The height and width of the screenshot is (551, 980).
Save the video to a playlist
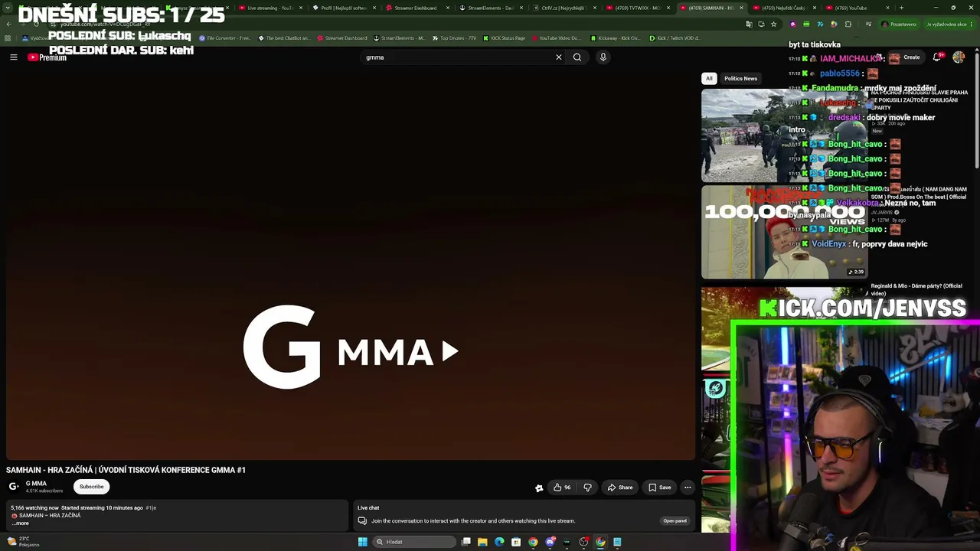tap(660, 487)
